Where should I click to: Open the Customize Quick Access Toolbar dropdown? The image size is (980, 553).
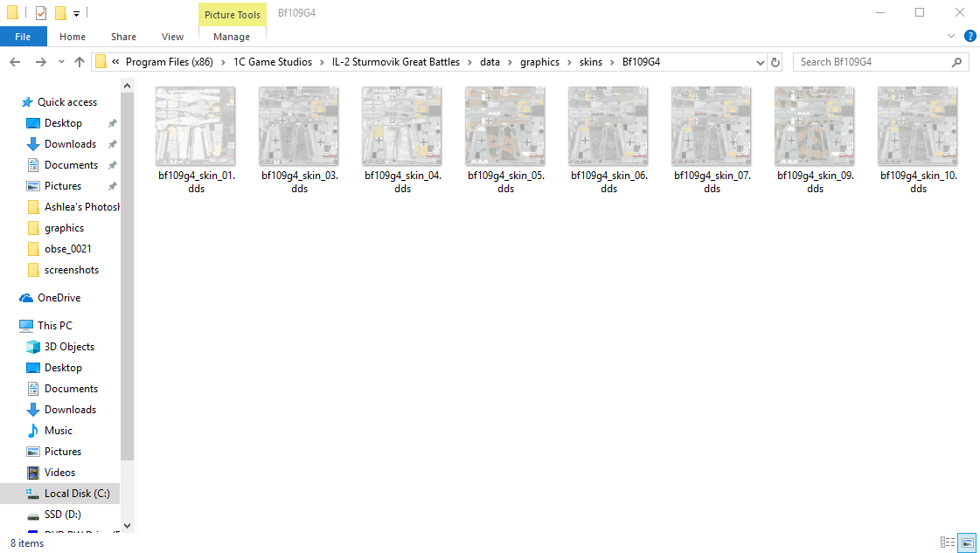coord(76,13)
